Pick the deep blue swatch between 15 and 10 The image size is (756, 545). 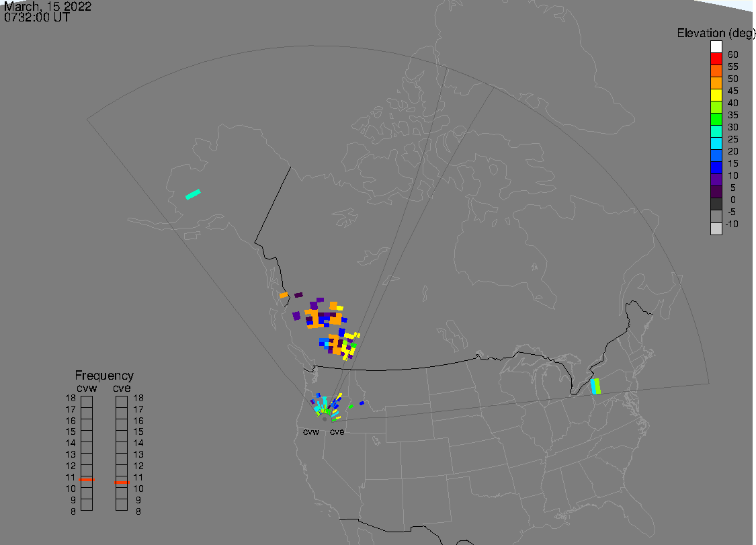[x=716, y=167]
